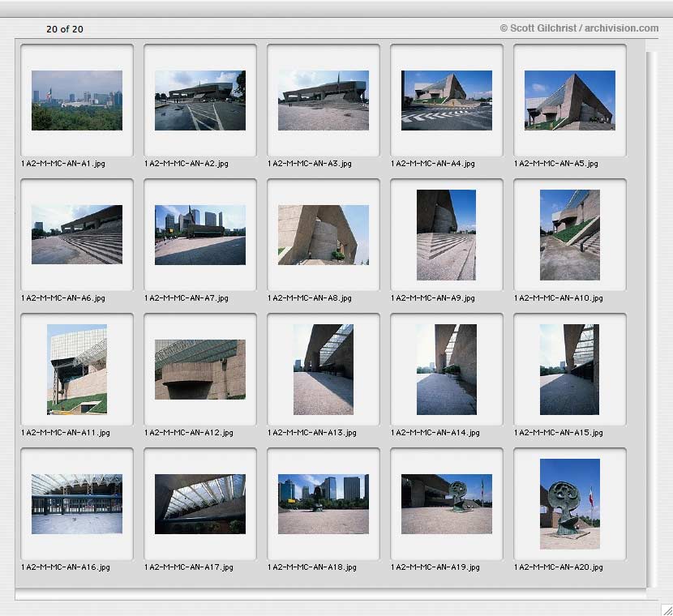The width and height of the screenshot is (673, 616).
Task: Click the filename label 1A2-M-MC-AN-A1.jpg
Action: tap(62, 164)
